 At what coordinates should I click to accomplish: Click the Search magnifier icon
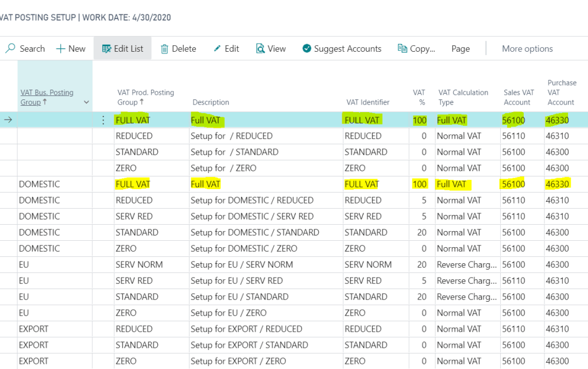coord(10,49)
